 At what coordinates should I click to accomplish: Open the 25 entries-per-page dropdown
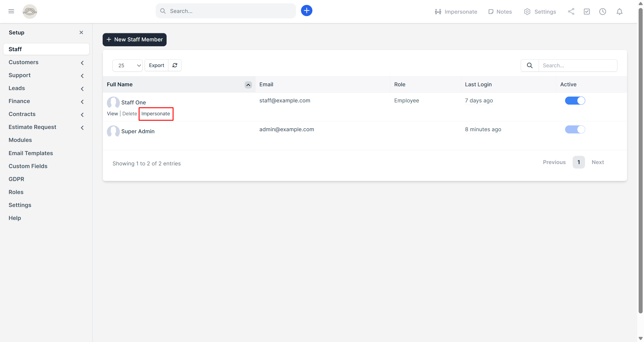[127, 65]
